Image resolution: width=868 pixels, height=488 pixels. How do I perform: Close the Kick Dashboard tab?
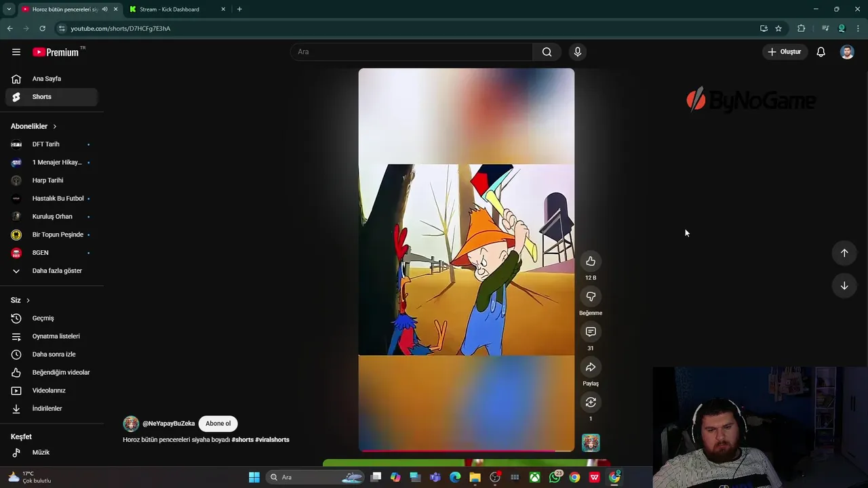tap(223, 9)
